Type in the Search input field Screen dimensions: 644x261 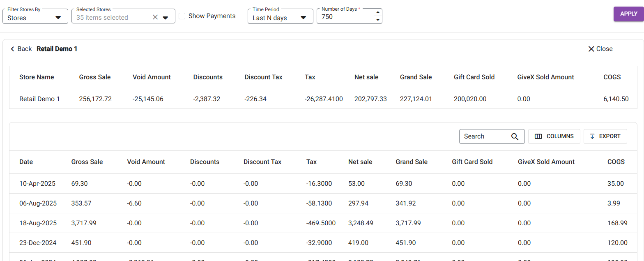coord(485,136)
